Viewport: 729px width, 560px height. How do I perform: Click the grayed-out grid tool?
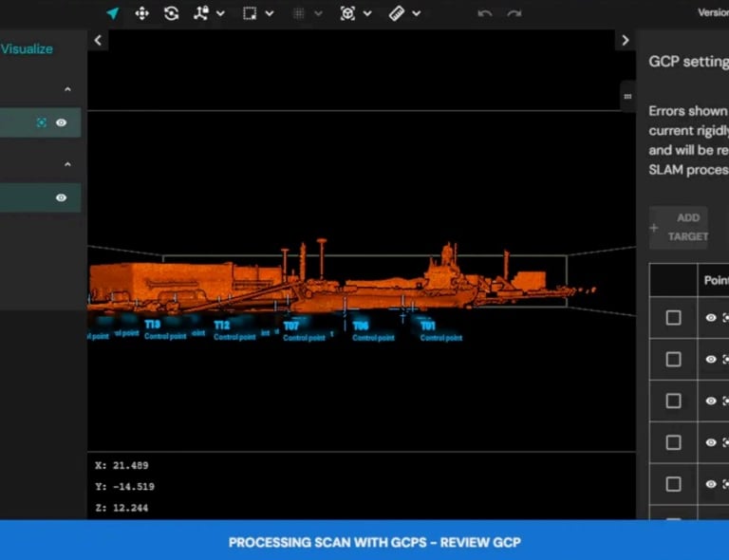[299, 14]
